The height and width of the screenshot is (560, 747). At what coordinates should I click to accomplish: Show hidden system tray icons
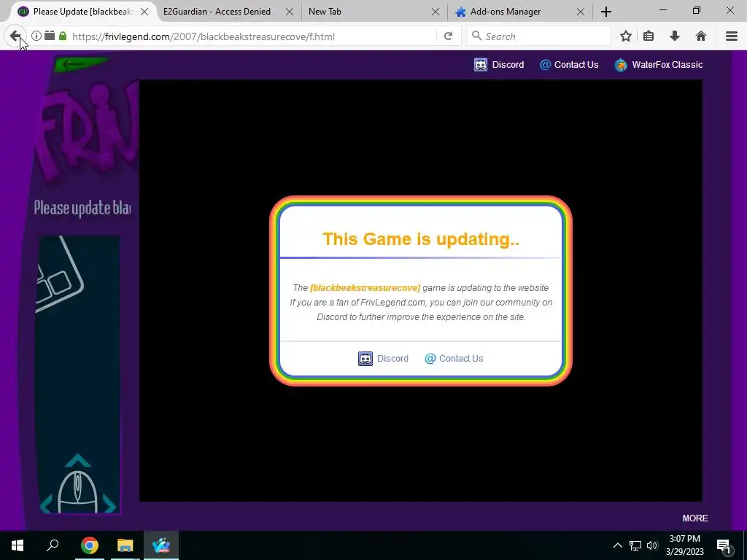[617, 545]
